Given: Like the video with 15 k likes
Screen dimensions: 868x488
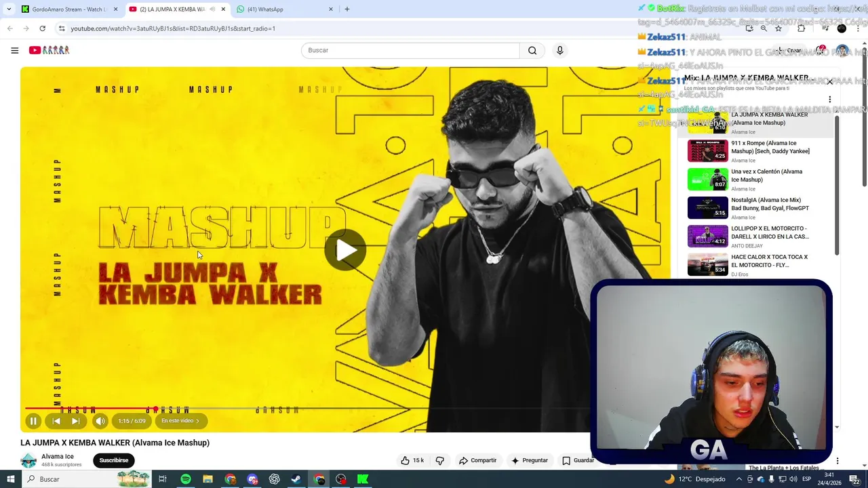Looking at the screenshot, I should [x=412, y=460].
